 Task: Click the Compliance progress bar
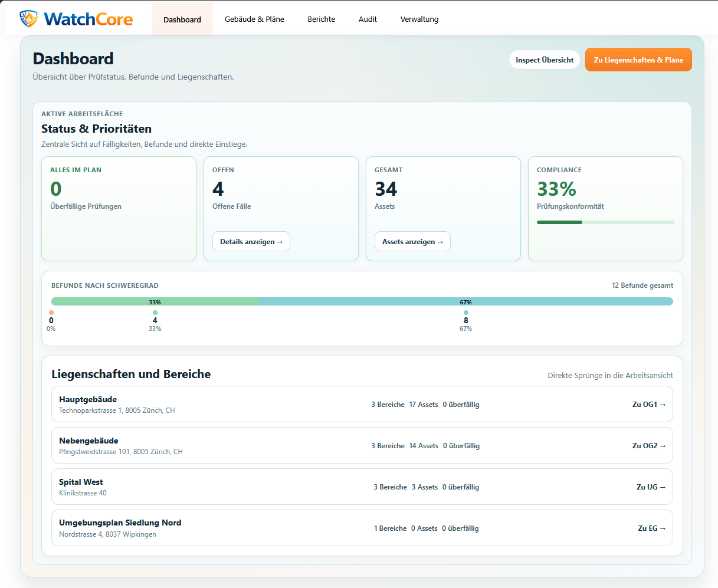pos(605,222)
